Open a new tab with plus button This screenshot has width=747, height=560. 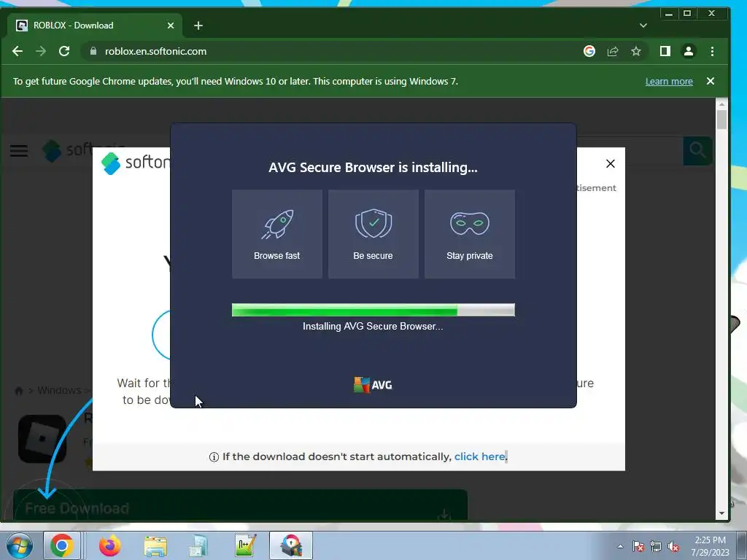[198, 26]
